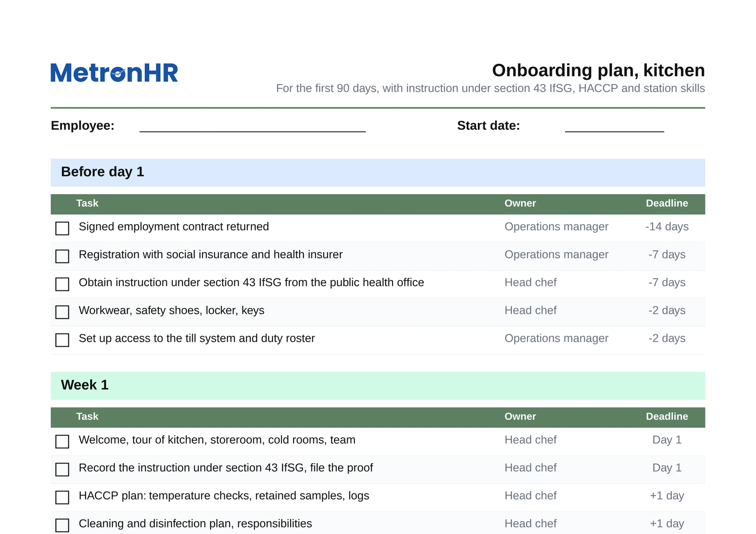
Task: Check the social insurance registration box
Action: [x=62, y=256]
